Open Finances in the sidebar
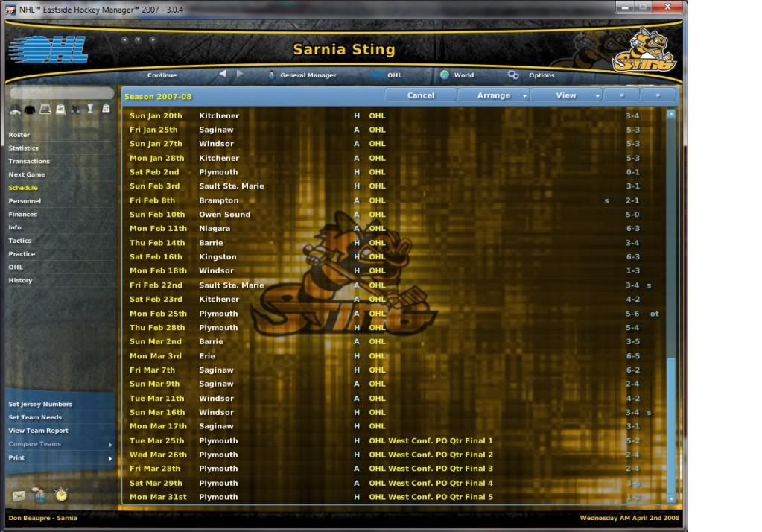Screen dimensions: 762x532 coord(22,214)
